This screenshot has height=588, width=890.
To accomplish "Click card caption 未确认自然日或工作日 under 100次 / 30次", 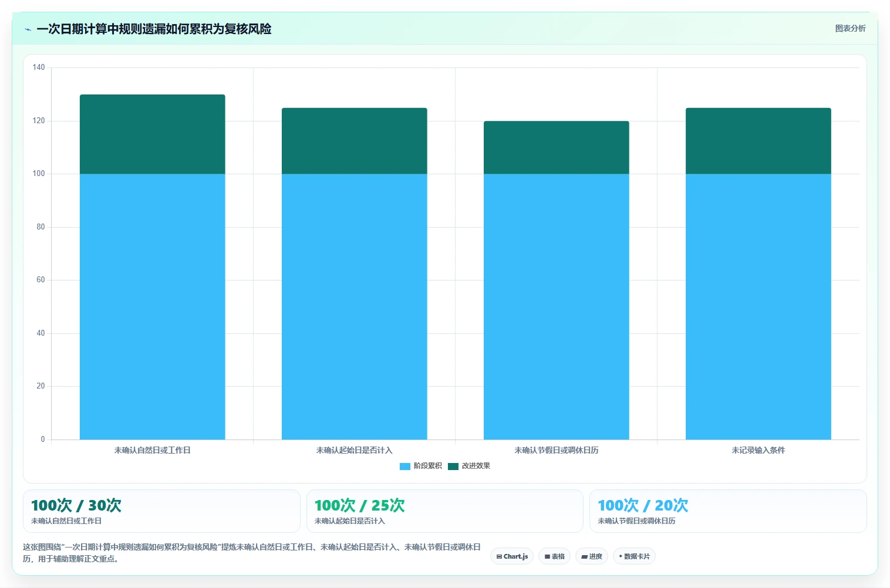I will click(66, 521).
